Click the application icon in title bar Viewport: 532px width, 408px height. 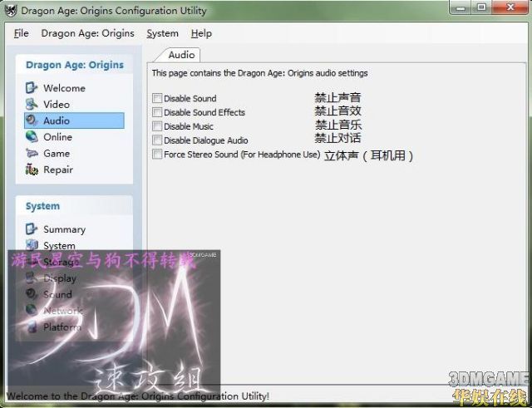pos(11,11)
